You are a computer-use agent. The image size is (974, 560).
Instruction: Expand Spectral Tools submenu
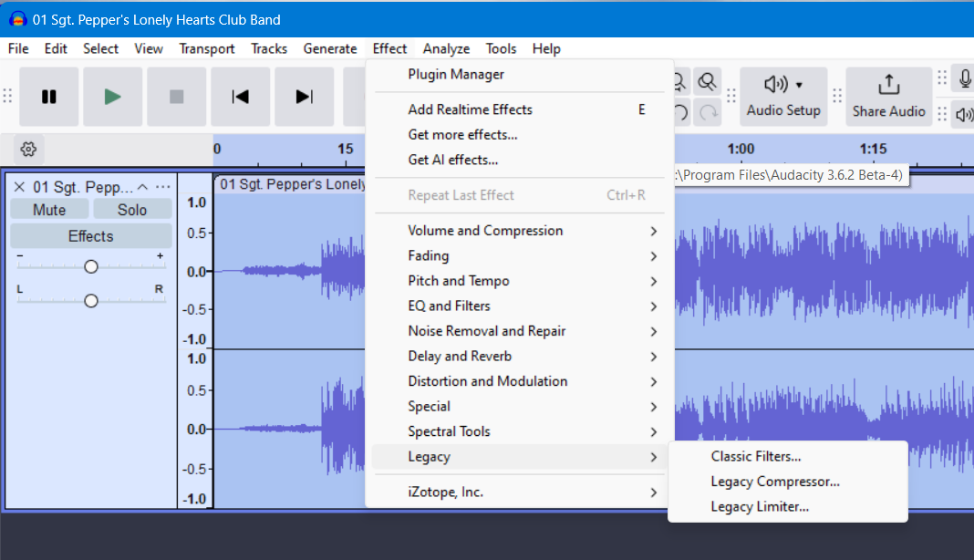pos(519,431)
